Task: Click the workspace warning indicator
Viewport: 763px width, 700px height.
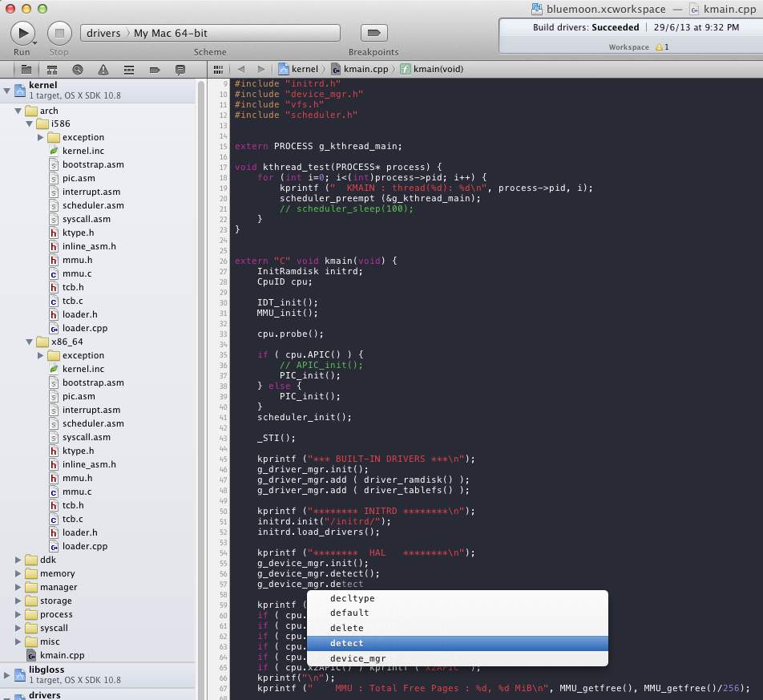Action: click(x=662, y=47)
